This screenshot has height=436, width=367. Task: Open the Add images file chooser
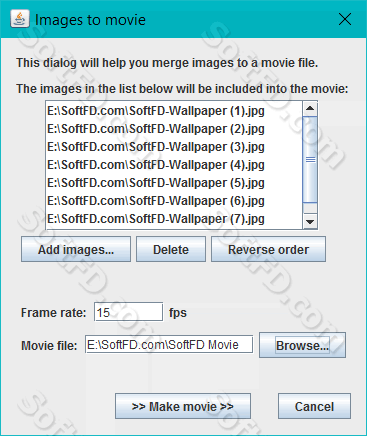click(76, 249)
